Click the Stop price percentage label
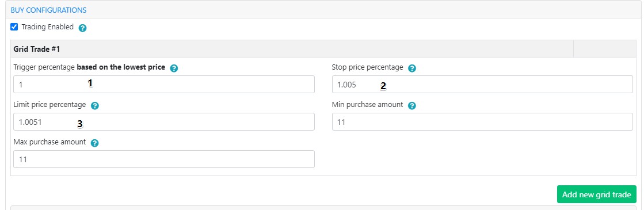The image size is (644, 210). point(368,67)
